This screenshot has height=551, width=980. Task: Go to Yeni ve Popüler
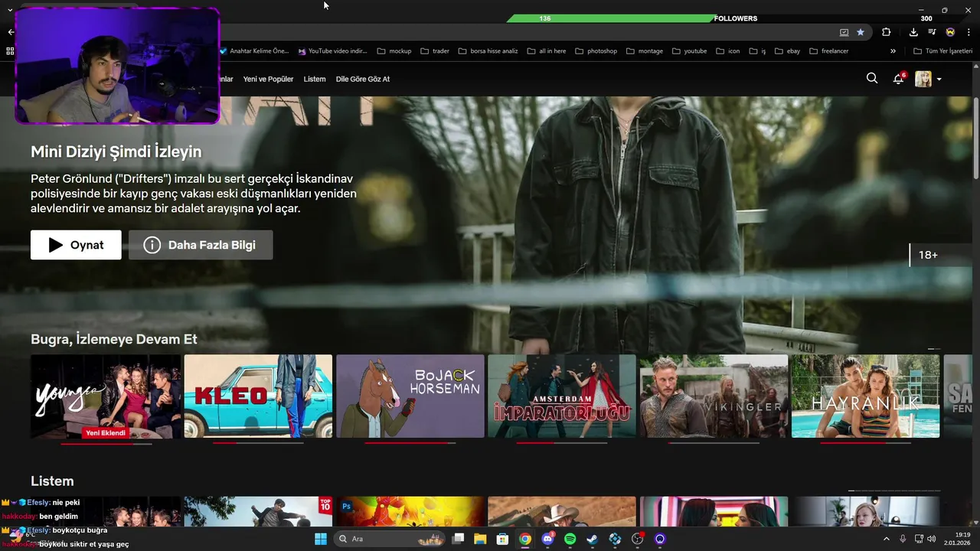[x=268, y=79]
